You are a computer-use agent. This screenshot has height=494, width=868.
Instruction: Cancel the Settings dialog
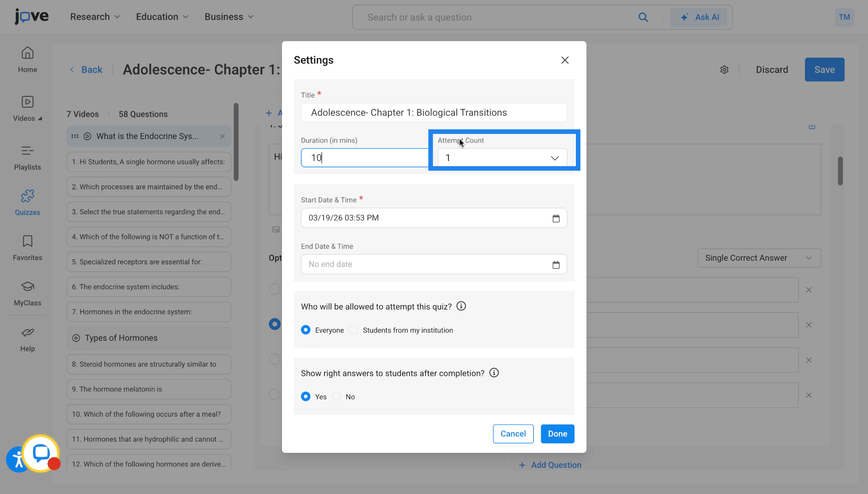point(513,434)
